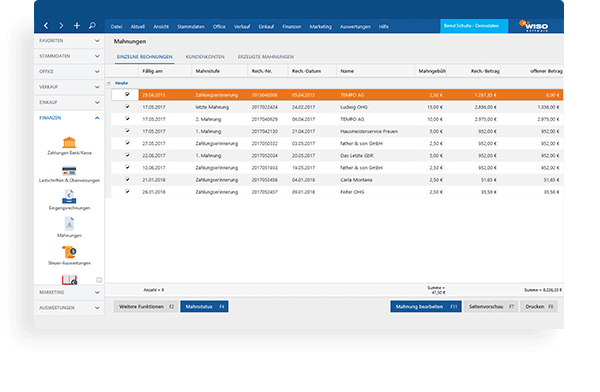Click the plus icon in the top bar
This screenshot has width=600, height=392.
coord(77,26)
